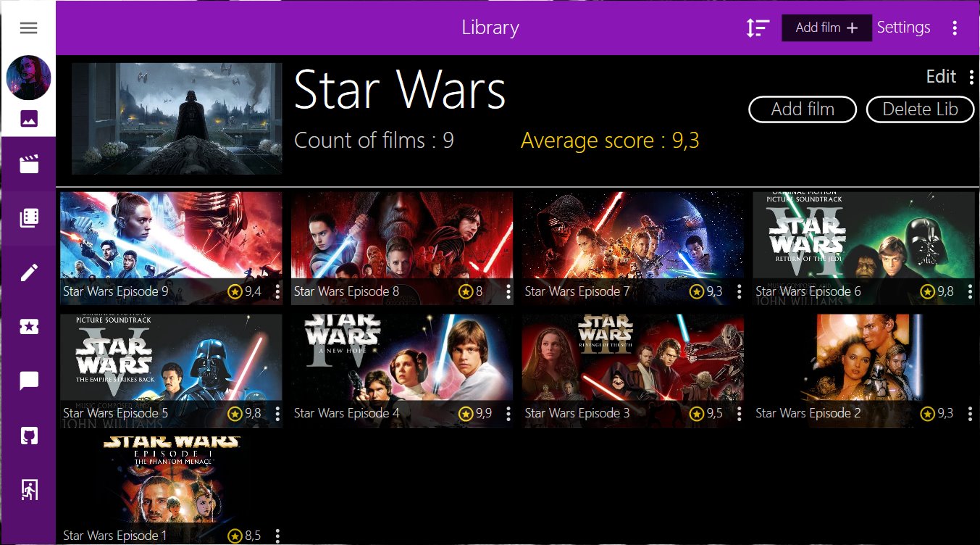Screen dimensions: 980x545
Task: Open options menu for Star Wars Episode 5
Action: (277, 413)
